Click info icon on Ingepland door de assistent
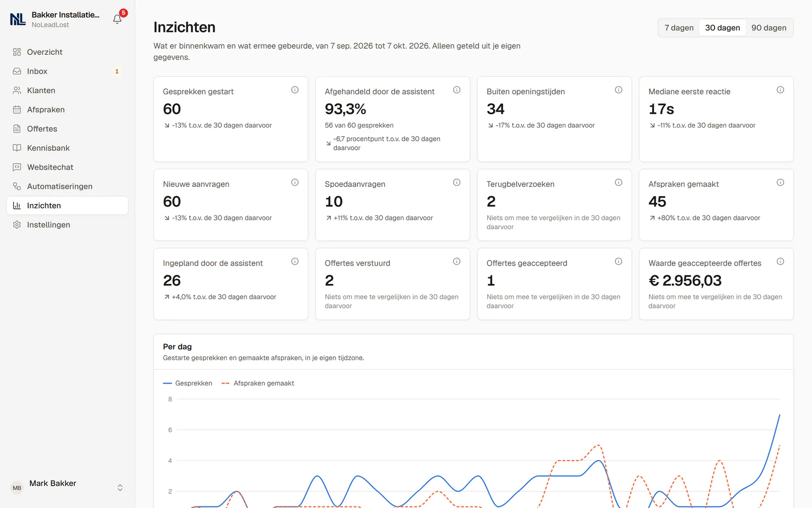The image size is (812, 508). coord(295,262)
